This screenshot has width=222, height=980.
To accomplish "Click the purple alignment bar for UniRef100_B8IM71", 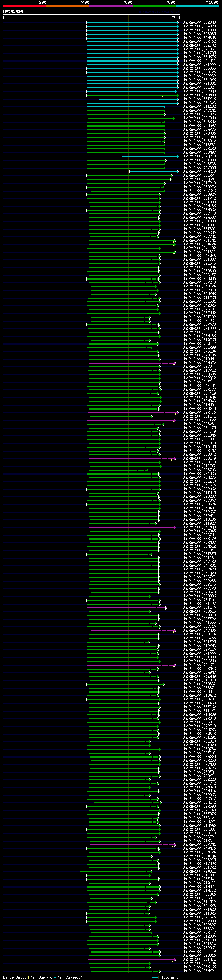I will click(x=133, y=959).
